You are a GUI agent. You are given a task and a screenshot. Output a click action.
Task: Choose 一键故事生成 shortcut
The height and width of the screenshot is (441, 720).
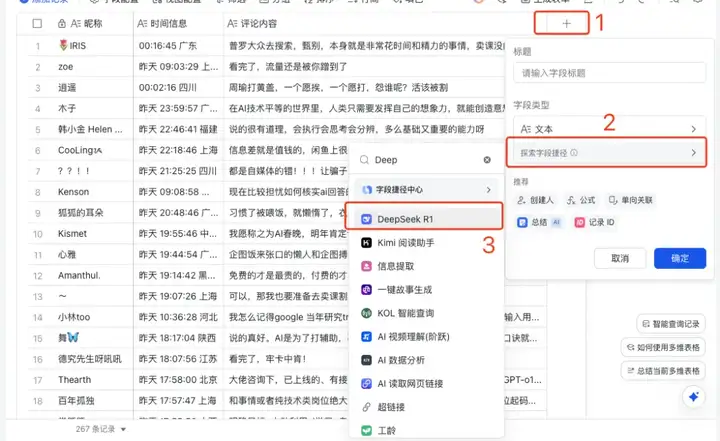point(424,289)
